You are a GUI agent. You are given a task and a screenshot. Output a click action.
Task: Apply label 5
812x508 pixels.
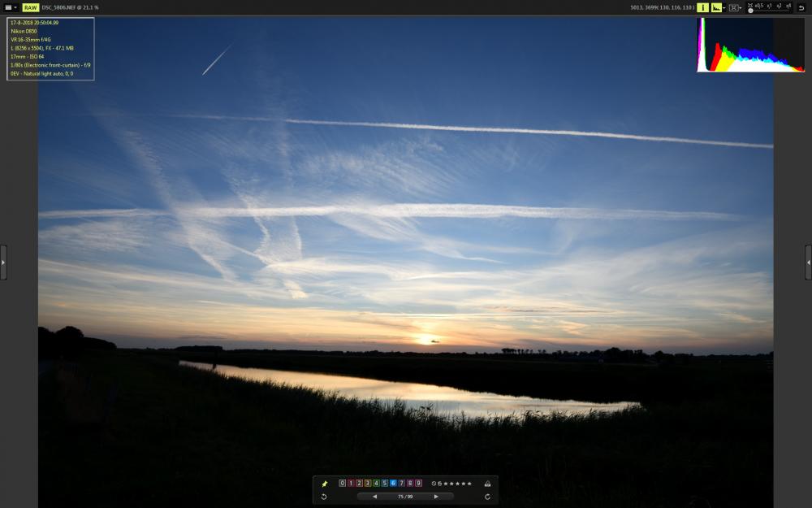coord(385,483)
